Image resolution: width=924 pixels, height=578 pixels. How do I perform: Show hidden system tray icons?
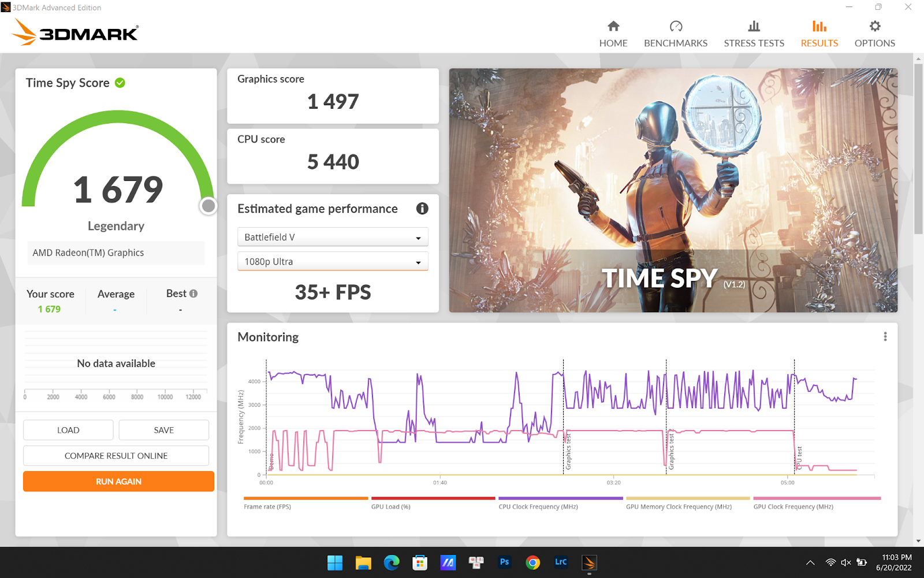click(810, 562)
